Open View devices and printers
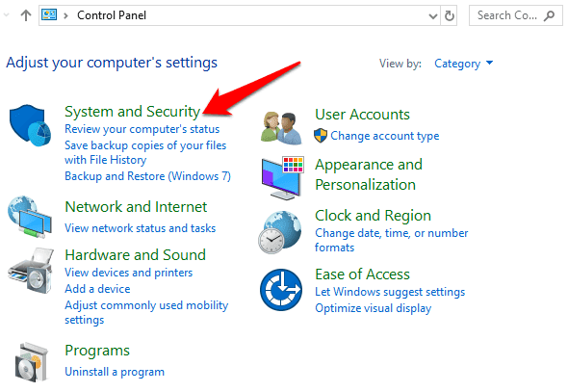The width and height of the screenshot is (568, 392). (129, 273)
